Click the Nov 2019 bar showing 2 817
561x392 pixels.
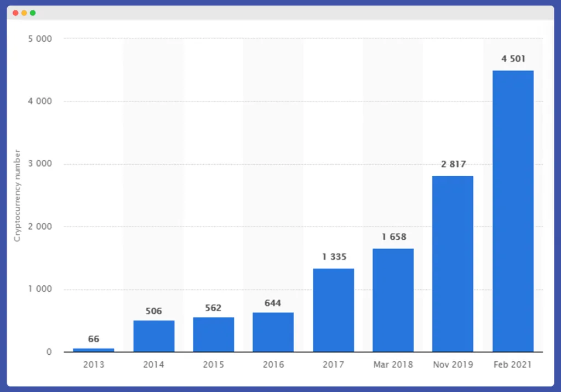[x=453, y=263]
